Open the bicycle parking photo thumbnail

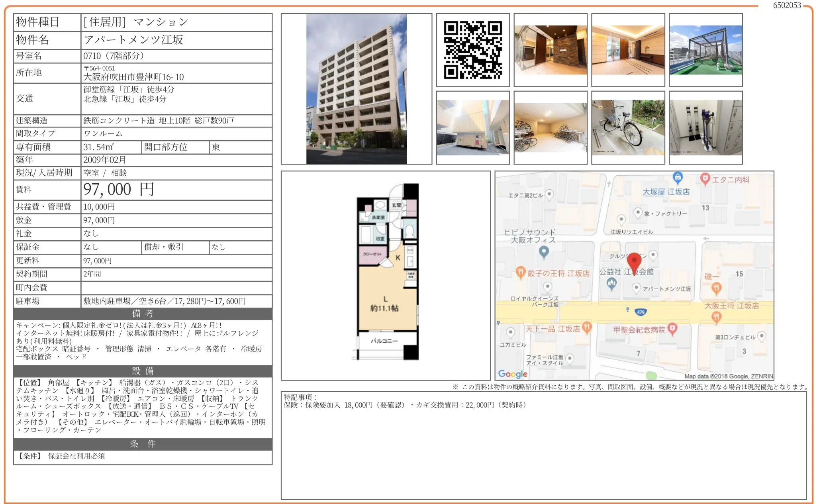[x=550, y=127]
